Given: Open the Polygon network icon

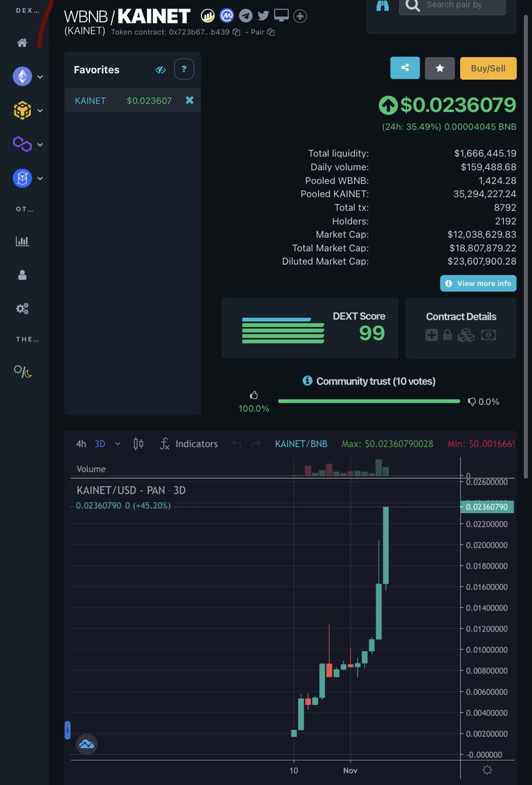Looking at the screenshot, I should (22, 144).
